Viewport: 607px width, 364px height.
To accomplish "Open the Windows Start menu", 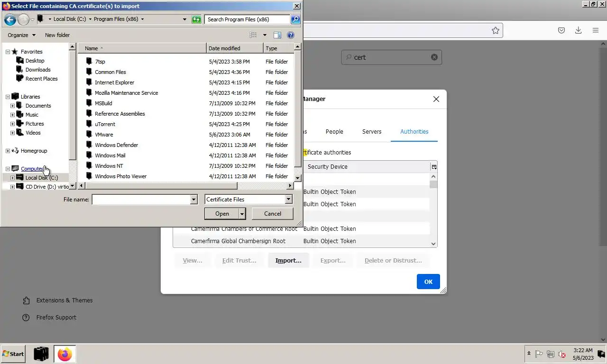I will coord(13,354).
